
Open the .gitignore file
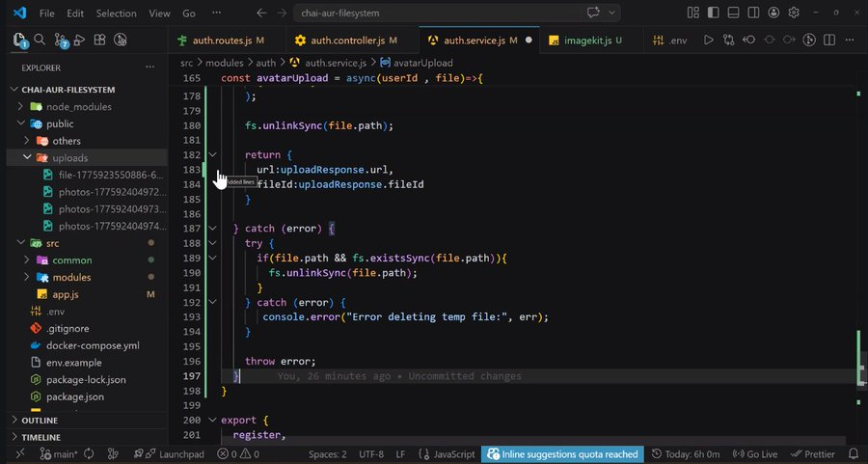[87, 328]
